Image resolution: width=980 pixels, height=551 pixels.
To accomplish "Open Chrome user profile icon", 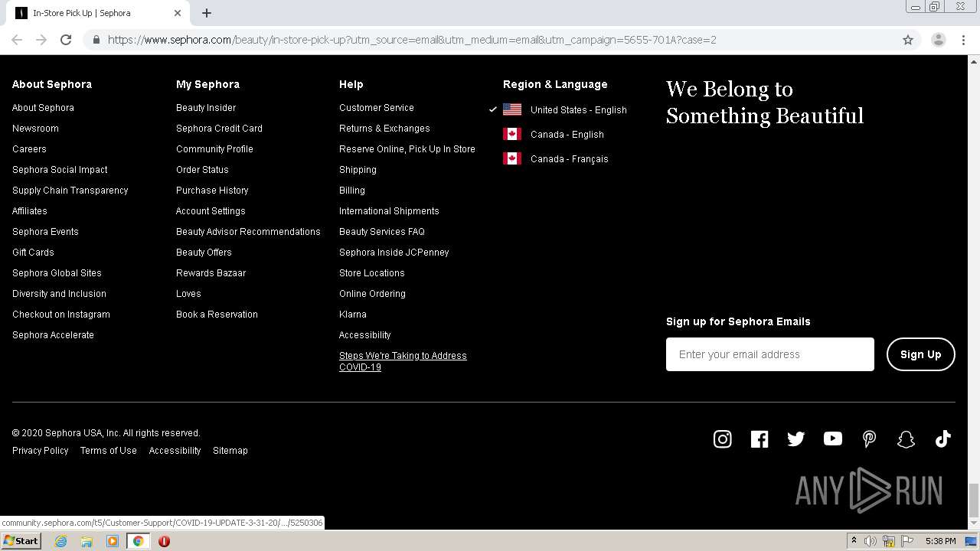I will (939, 40).
